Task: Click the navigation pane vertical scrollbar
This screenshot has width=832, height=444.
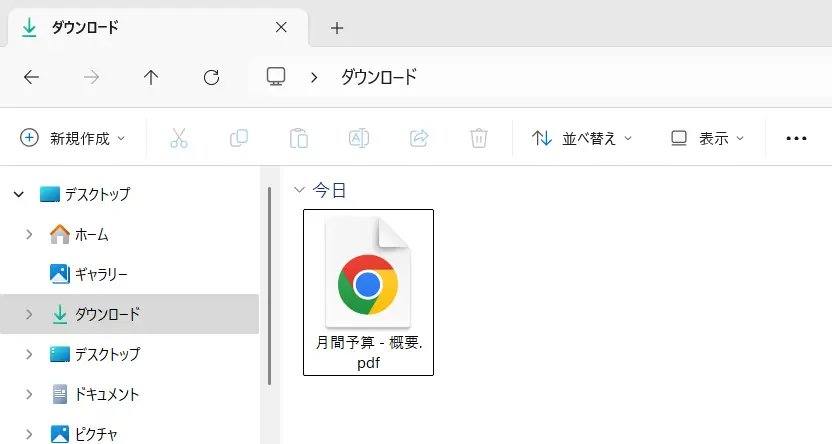Action: point(270,286)
